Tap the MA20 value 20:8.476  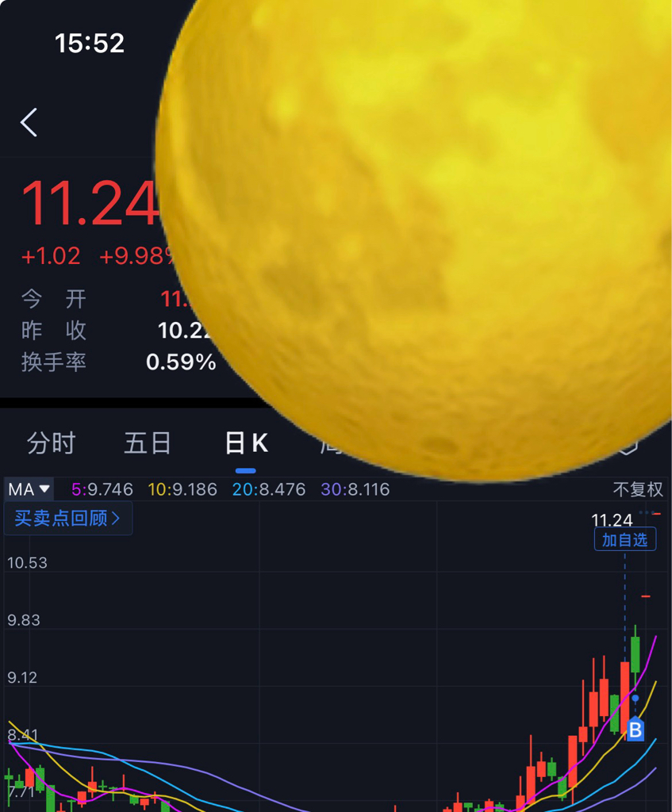[x=269, y=489]
